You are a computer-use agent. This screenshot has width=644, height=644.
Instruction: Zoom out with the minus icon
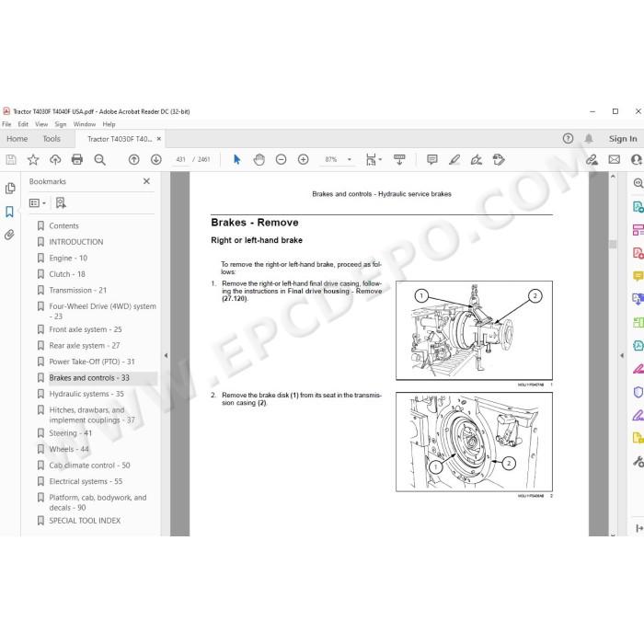pos(281,159)
